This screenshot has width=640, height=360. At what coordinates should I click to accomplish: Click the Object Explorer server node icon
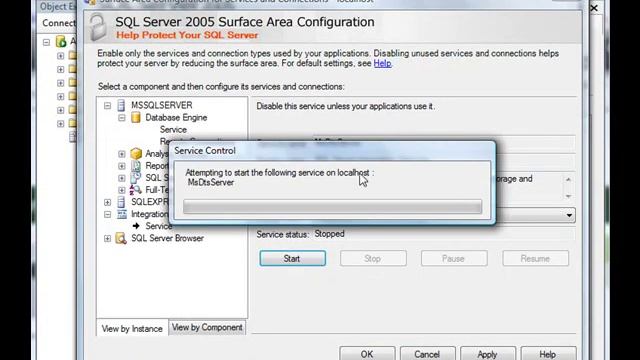[61, 41]
